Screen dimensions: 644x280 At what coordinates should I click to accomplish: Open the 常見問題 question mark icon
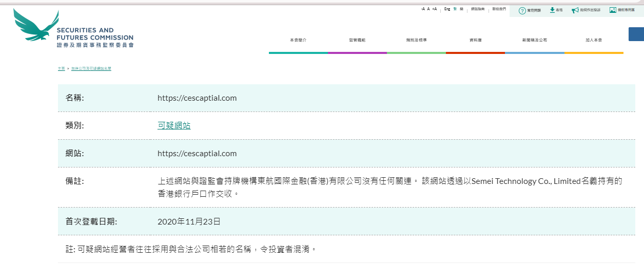pos(522,10)
